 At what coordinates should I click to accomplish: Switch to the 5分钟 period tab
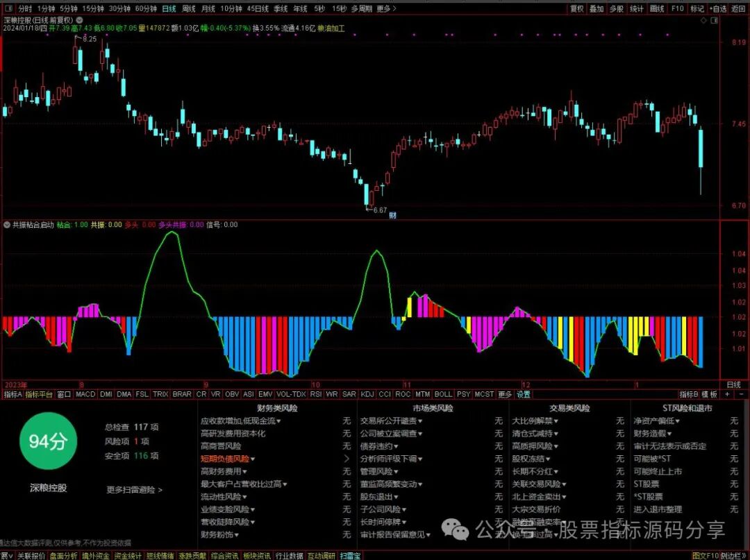pyautogui.click(x=68, y=8)
